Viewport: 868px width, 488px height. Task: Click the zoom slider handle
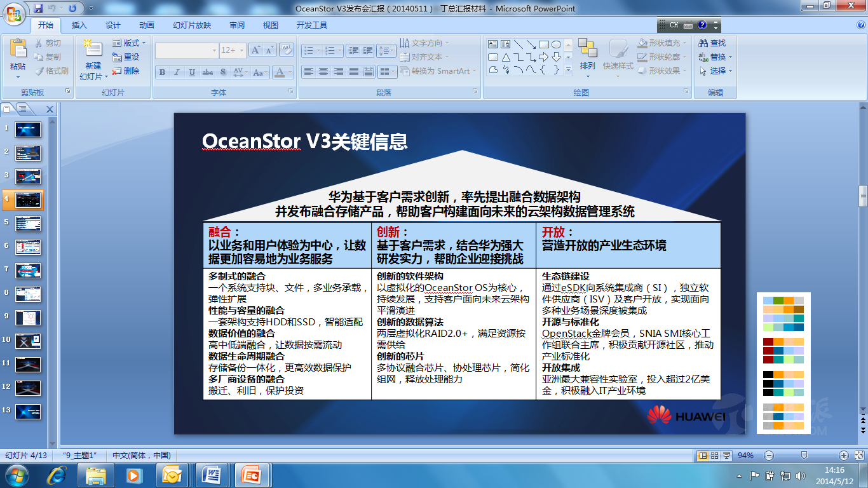point(804,456)
